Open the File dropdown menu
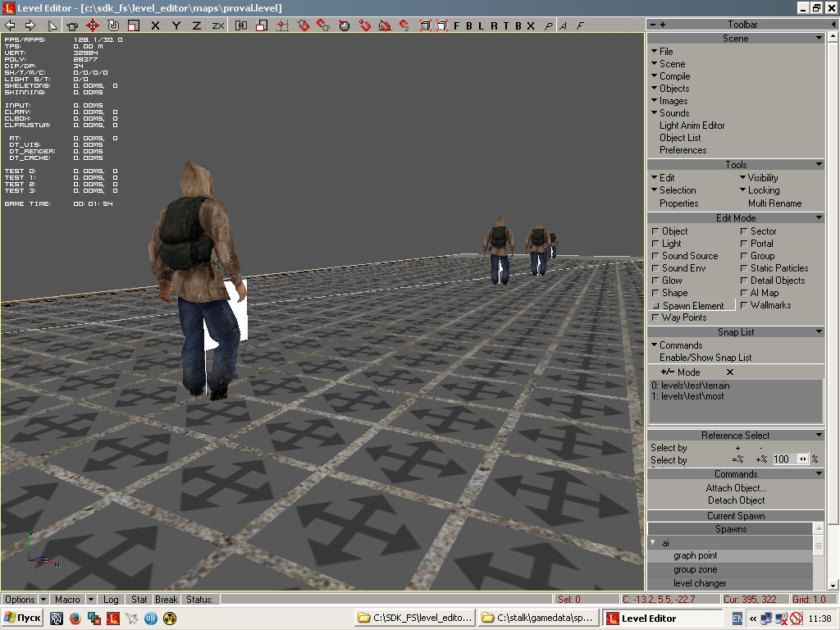Screen dimensions: 840x630 [x=662, y=52]
